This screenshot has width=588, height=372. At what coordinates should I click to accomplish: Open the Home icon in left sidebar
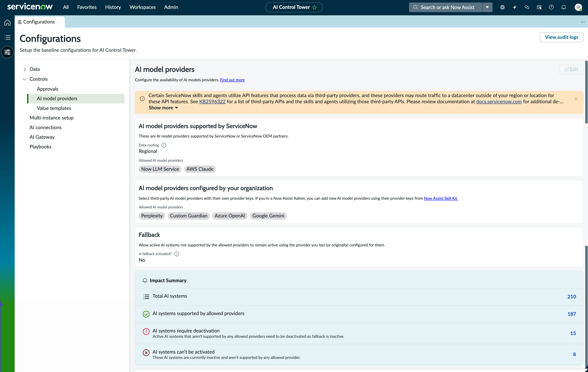click(7, 22)
